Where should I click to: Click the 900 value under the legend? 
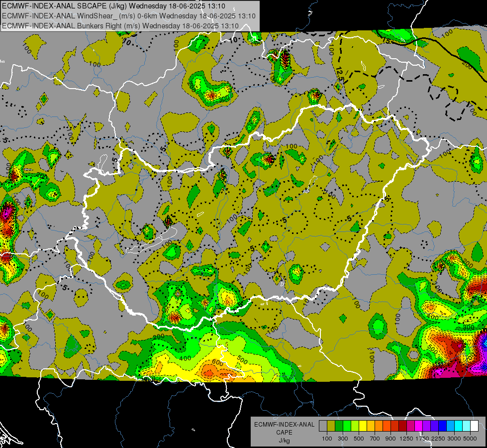390,439
